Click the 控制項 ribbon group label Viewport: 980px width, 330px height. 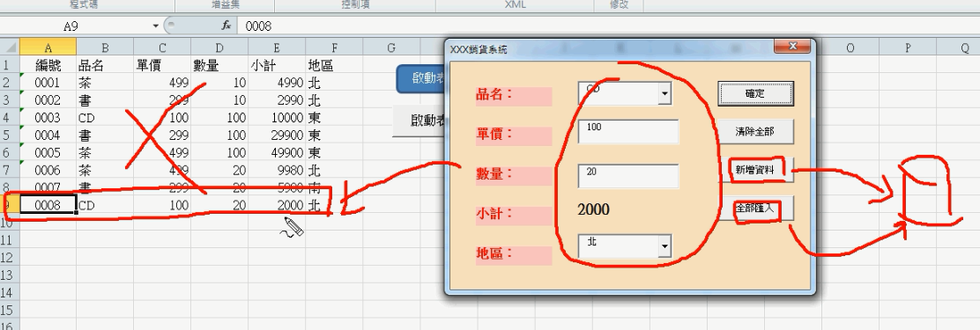[x=355, y=4]
